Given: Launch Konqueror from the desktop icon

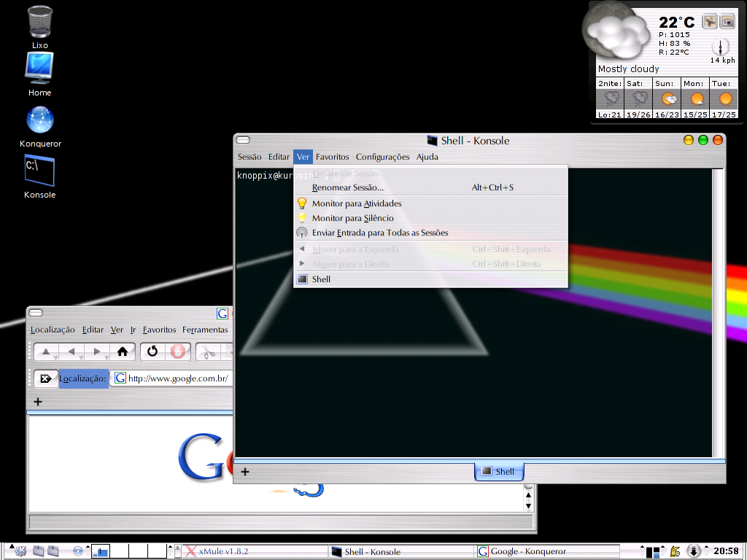Looking at the screenshot, I should pyautogui.click(x=40, y=120).
